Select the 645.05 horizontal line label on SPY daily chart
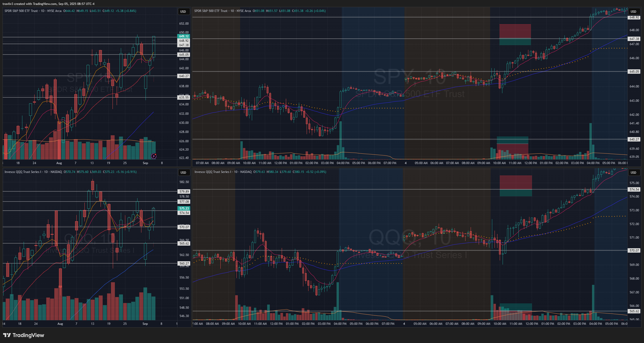 184,55
